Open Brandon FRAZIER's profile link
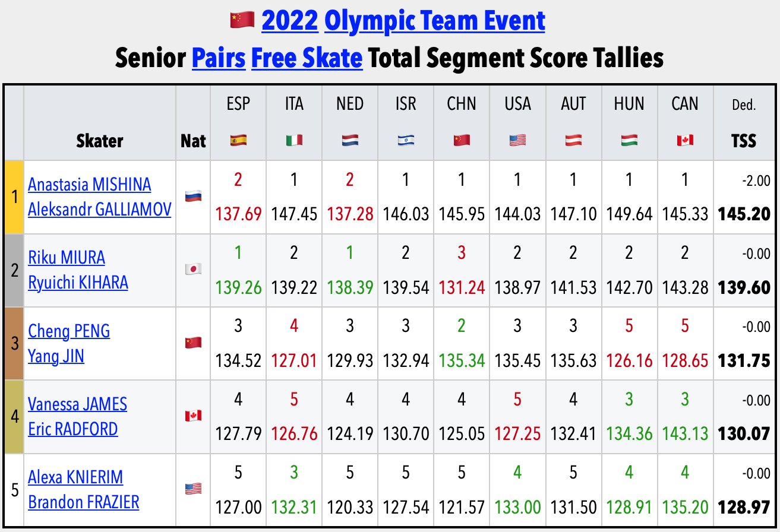The height and width of the screenshot is (532, 780). (83, 502)
